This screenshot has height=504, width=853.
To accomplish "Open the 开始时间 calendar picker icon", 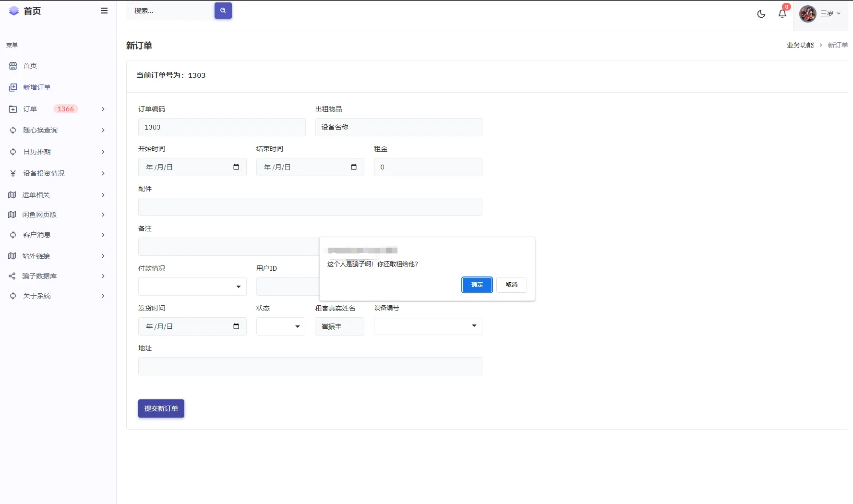I will point(236,167).
